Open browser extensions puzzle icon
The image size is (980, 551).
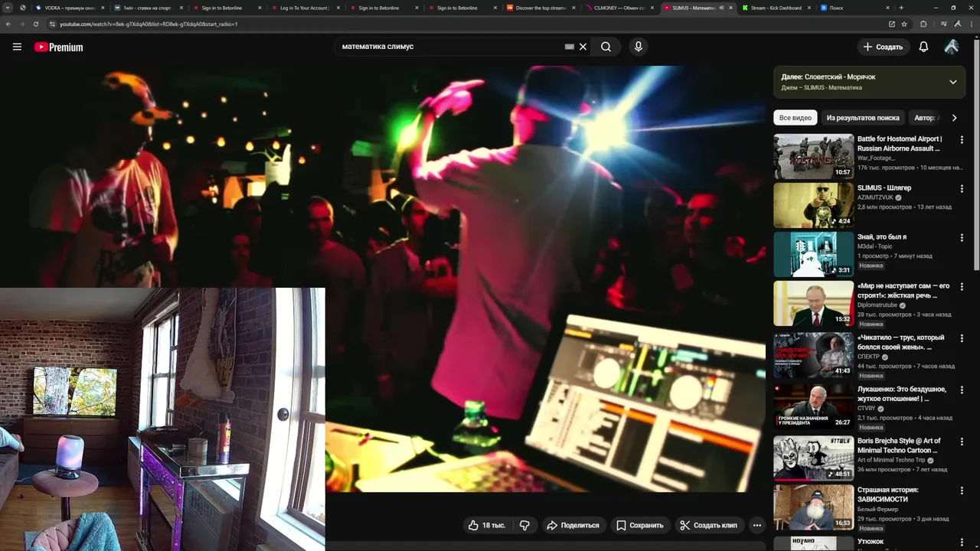pos(923,24)
